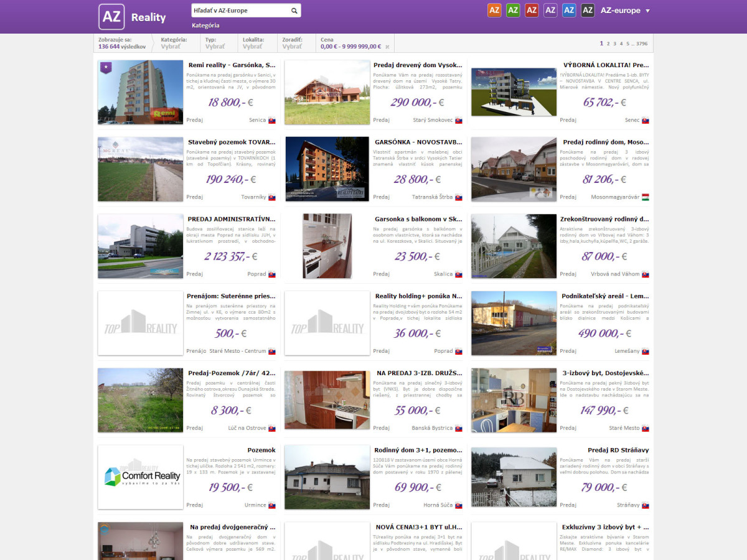Expand the AZ-europe dropdown arrow
Screen dimensions: 747x560
coord(647,11)
